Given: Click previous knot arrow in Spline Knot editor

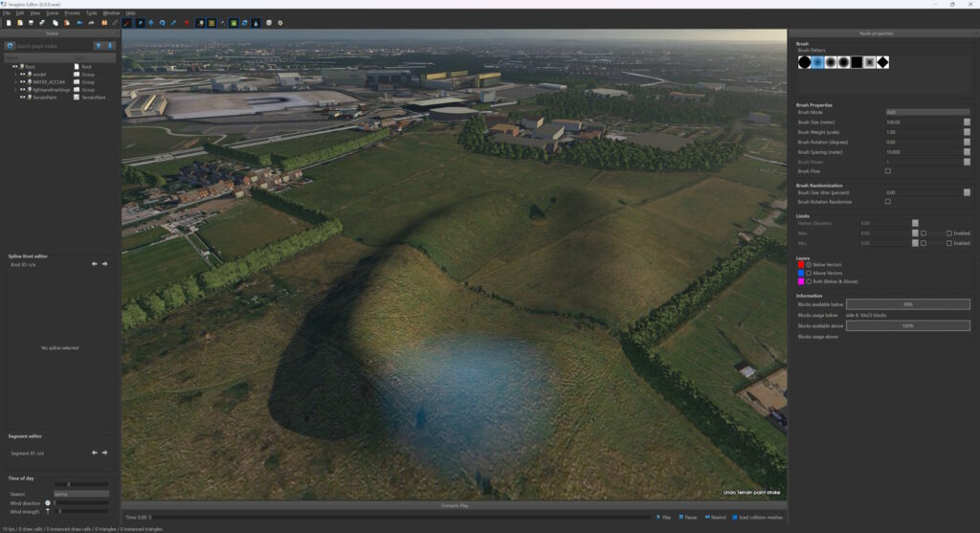Looking at the screenshot, I should click(x=95, y=264).
